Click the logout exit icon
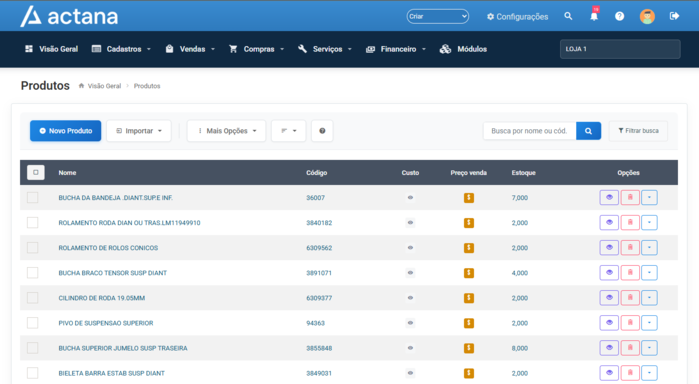699x384 pixels. [x=674, y=16]
